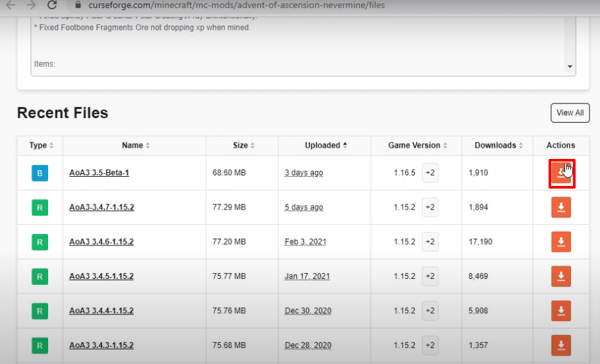Screen dimensions: 600x364
Task: Click the 'Dec 30, 2020' upload date
Action: pyautogui.click(x=308, y=311)
